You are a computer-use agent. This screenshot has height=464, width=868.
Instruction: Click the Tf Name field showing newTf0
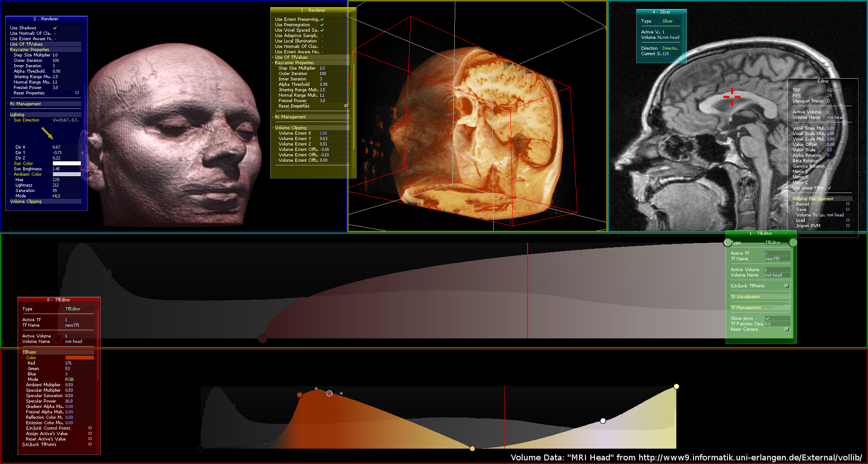pyautogui.click(x=777, y=259)
